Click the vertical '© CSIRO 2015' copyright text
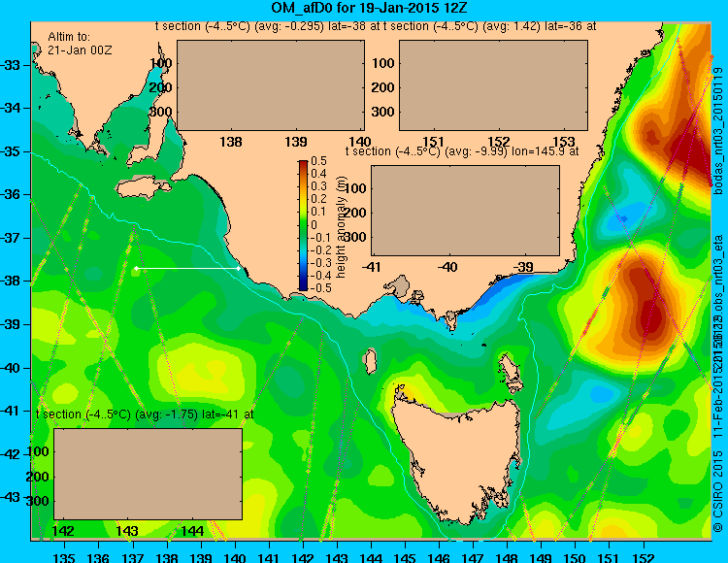The image size is (728, 563). click(x=718, y=490)
